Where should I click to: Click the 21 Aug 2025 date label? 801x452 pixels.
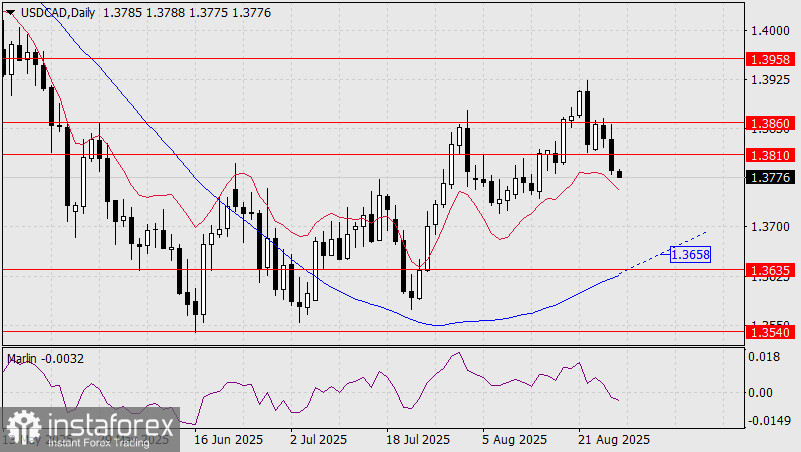tap(614, 439)
